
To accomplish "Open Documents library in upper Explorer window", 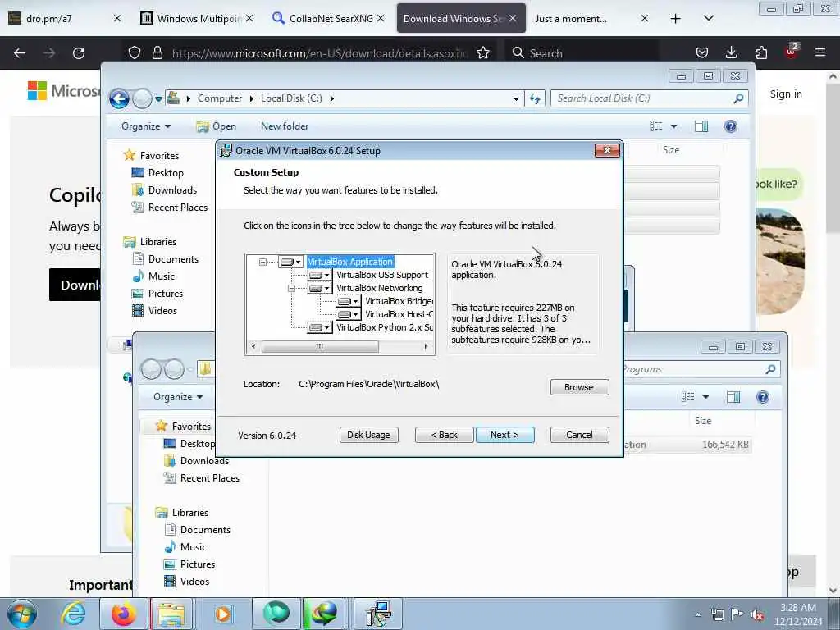I will (166, 259).
